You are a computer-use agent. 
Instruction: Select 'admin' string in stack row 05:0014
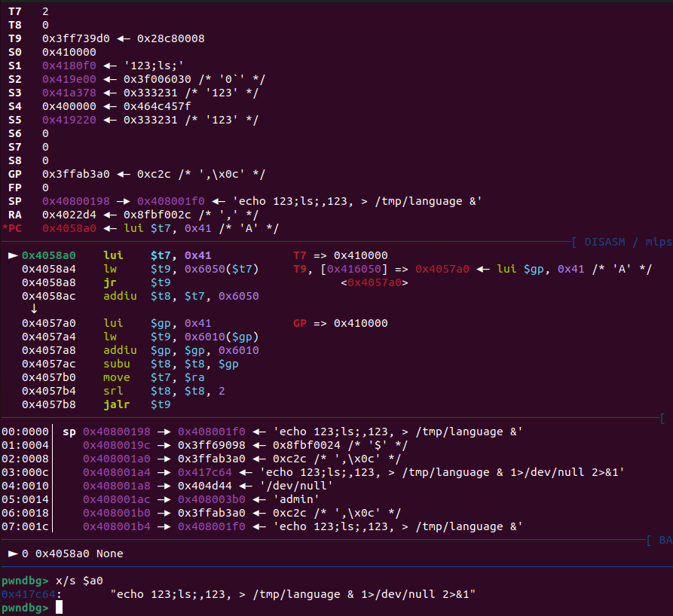297,499
